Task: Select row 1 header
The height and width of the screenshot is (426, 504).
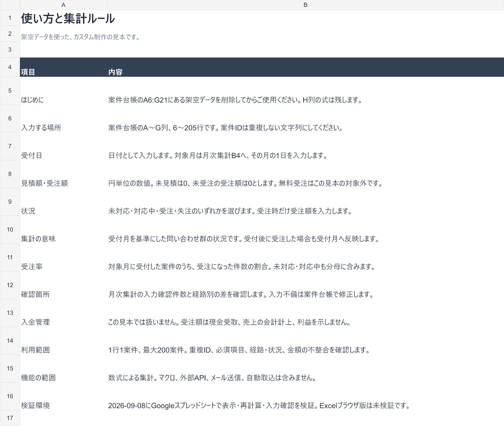Action: click(x=10, y=18)
